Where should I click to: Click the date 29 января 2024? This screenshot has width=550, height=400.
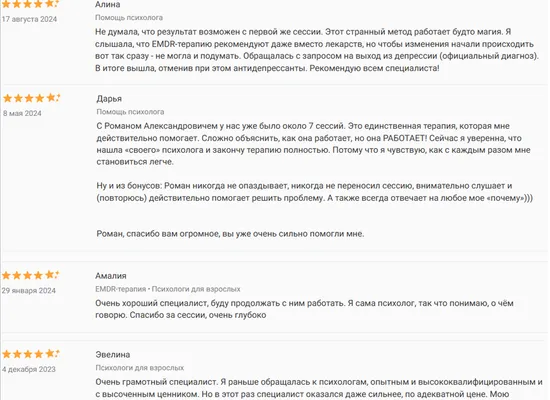point(29,291)
